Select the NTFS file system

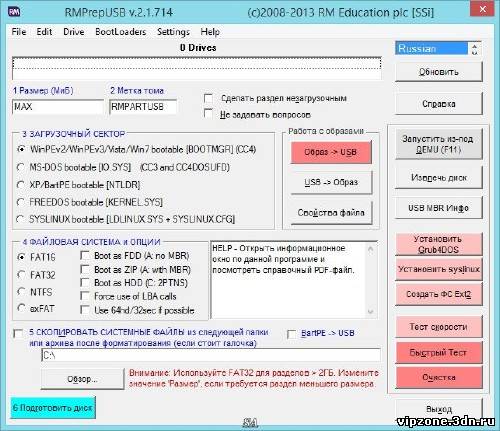22,292
